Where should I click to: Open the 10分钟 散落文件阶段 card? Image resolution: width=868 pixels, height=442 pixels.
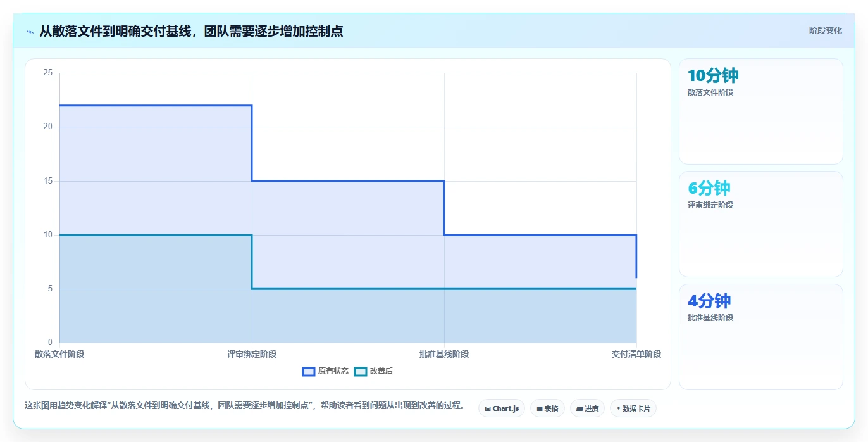point(760,111)
